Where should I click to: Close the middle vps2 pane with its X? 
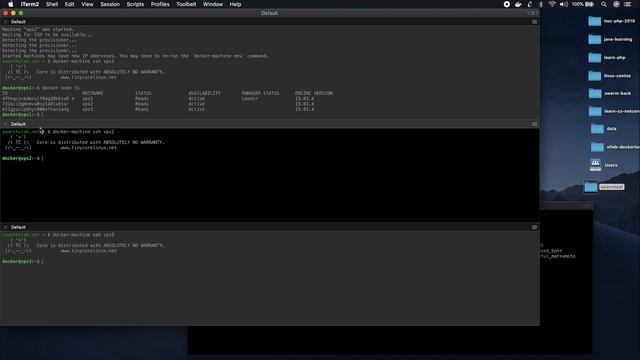tap(5, 124)
